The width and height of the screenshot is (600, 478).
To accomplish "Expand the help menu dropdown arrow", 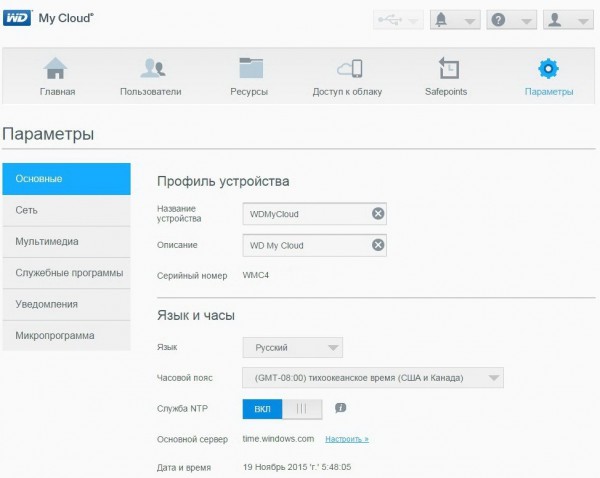I will (527, 21).
